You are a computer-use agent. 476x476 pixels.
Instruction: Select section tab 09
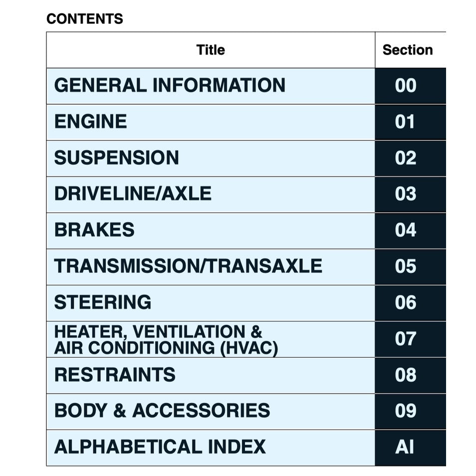(x=406, y=411)
